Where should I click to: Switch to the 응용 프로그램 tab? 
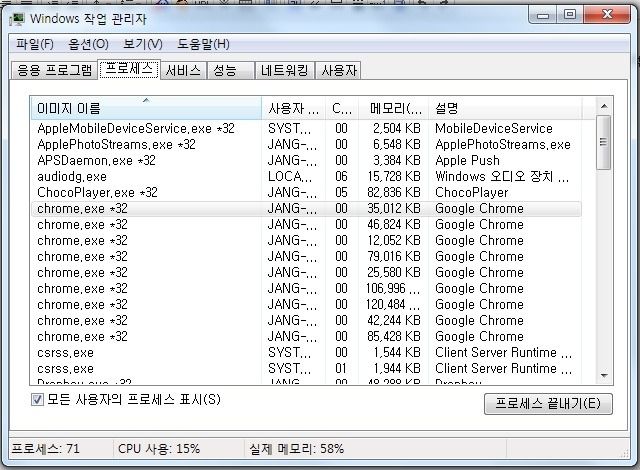54,70
